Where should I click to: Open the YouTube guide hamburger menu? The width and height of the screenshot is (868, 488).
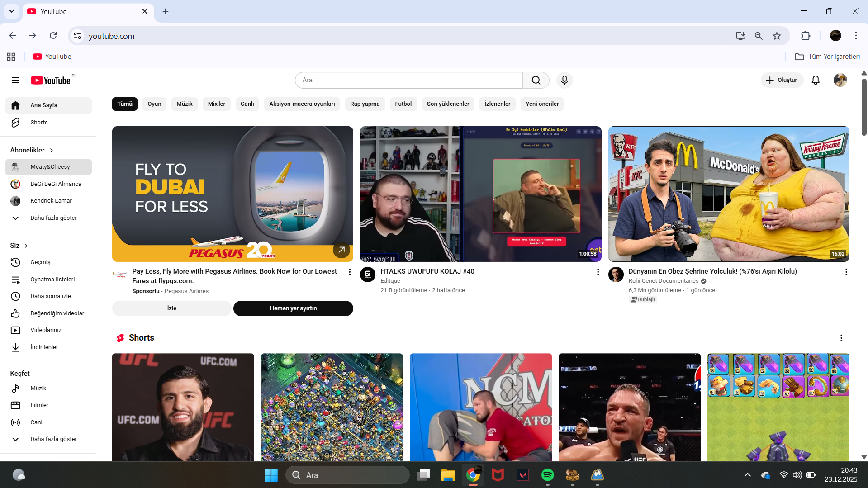[15, 80]
